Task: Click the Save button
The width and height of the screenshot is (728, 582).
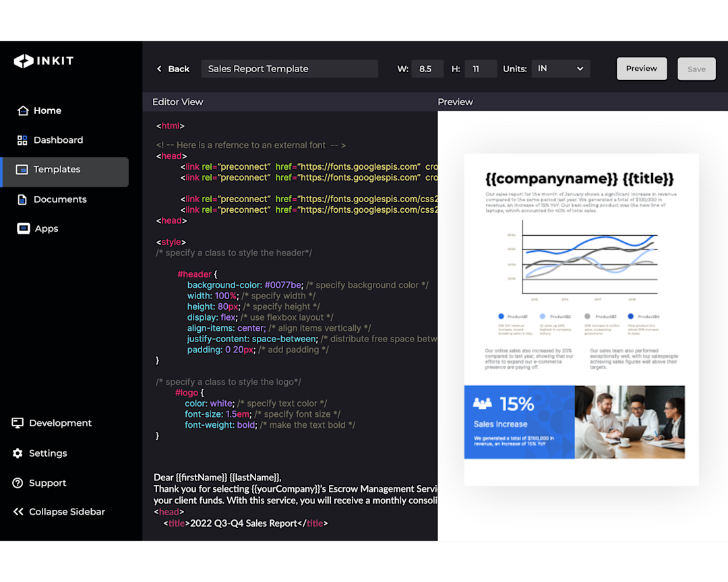Action: pyautogui.click(x=696, y=69)
